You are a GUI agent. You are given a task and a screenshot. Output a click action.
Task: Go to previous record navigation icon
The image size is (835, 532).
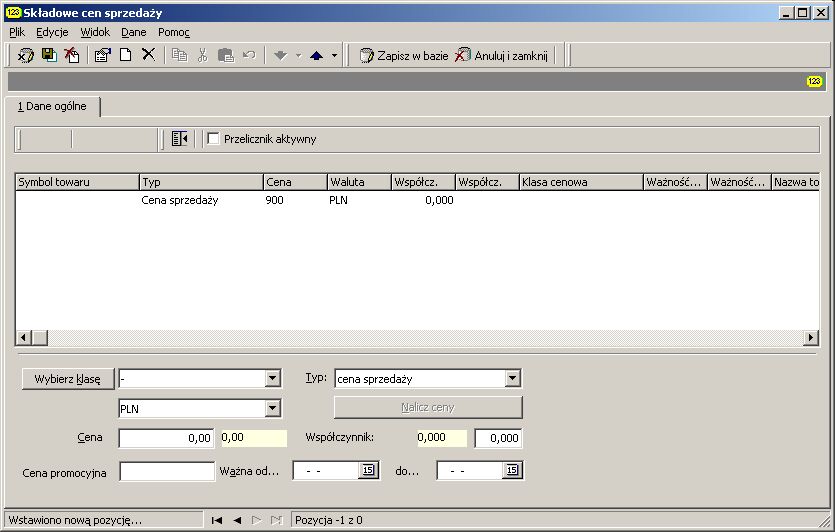(237, 520)
